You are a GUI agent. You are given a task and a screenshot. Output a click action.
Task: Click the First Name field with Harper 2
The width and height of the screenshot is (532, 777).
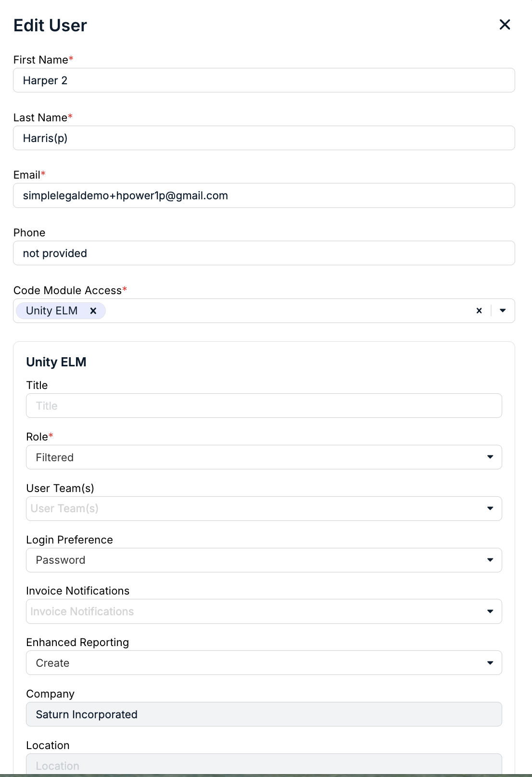[x=264, y=80]
